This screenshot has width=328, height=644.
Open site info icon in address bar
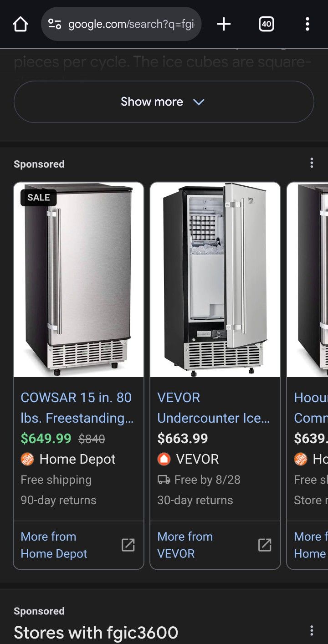tap(55, 24)
